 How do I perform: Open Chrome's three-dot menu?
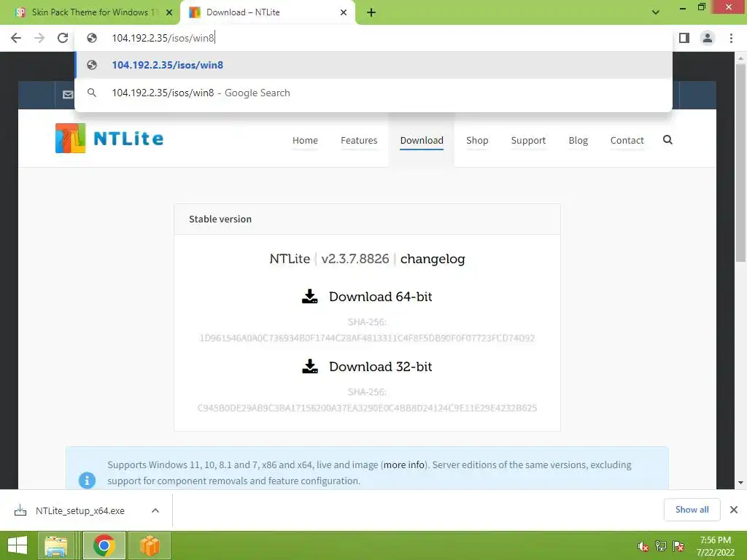pyautogui.click(x=731, y=38)
